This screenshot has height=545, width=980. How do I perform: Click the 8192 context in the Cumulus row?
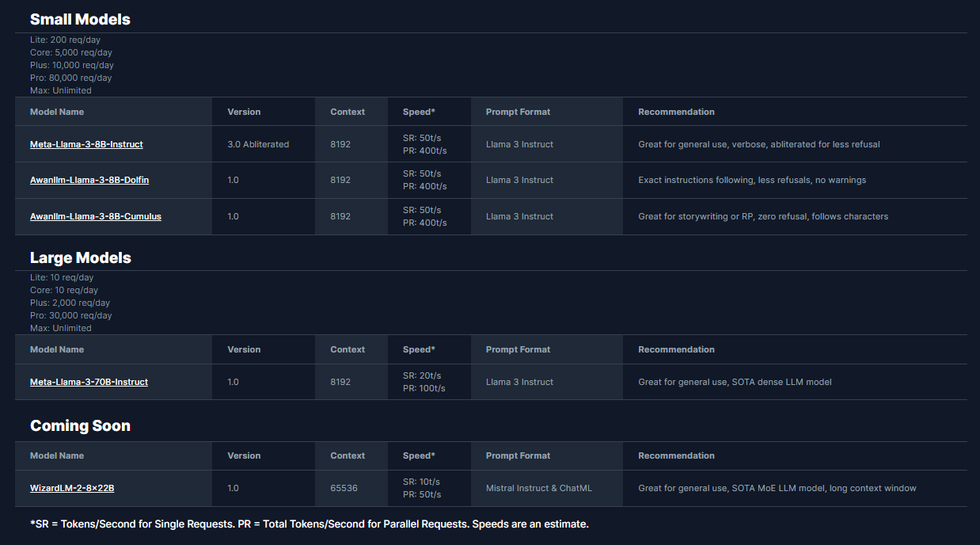[x=340, y=216]
